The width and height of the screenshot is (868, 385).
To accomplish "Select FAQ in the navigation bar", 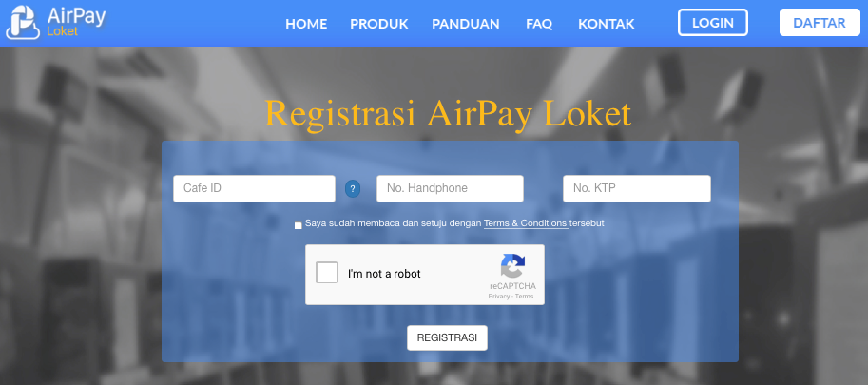I will coord(539,24).
